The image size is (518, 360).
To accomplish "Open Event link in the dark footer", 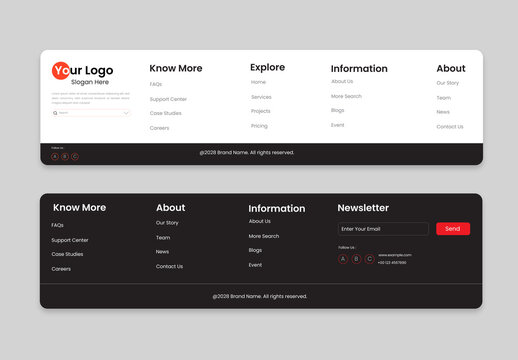I will click(x=255, y=265).
